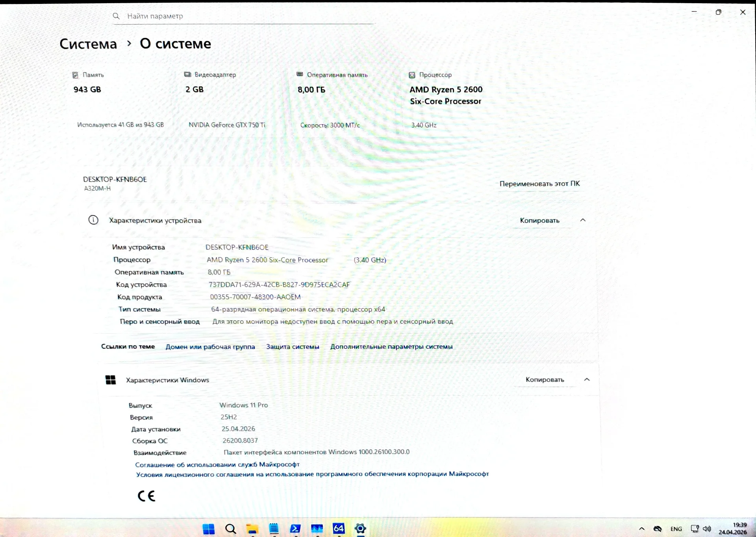Open PowerShell from the taskbar
The width and height of the screenshot is (756, 537).
pos(295,528)
